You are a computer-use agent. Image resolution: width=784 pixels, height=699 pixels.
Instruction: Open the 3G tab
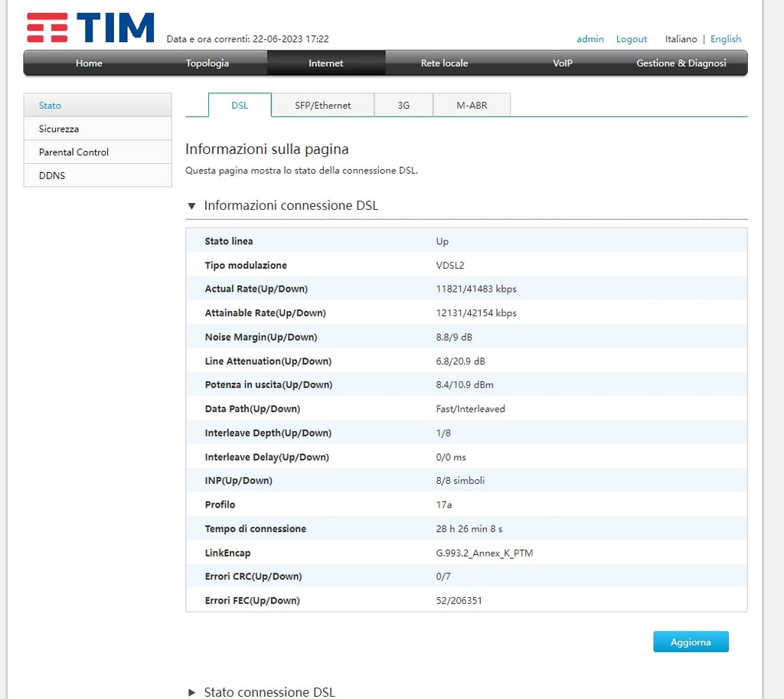coord(403,106)
